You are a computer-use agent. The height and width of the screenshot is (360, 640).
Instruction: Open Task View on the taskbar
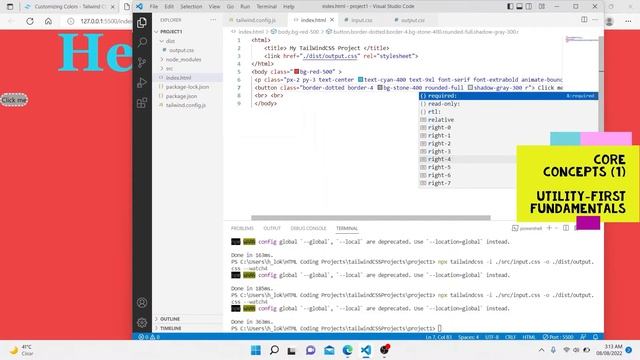(x=291, y=350)
